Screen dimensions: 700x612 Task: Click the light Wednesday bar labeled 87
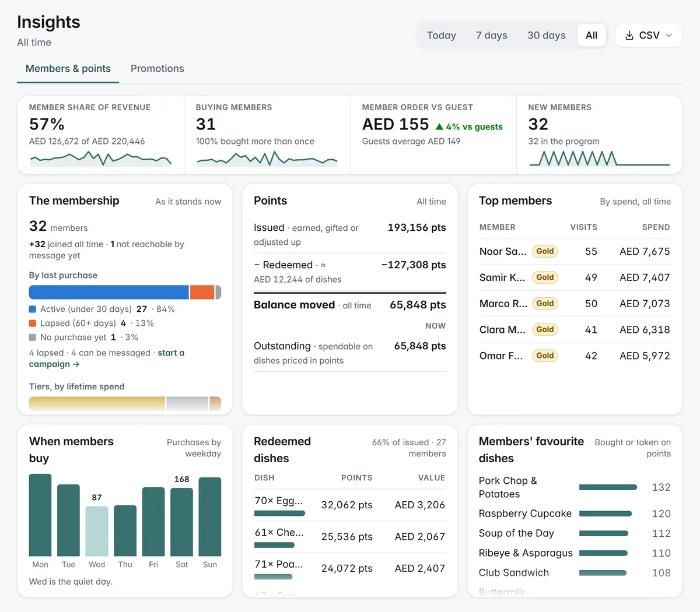click(x=97, y=532)
